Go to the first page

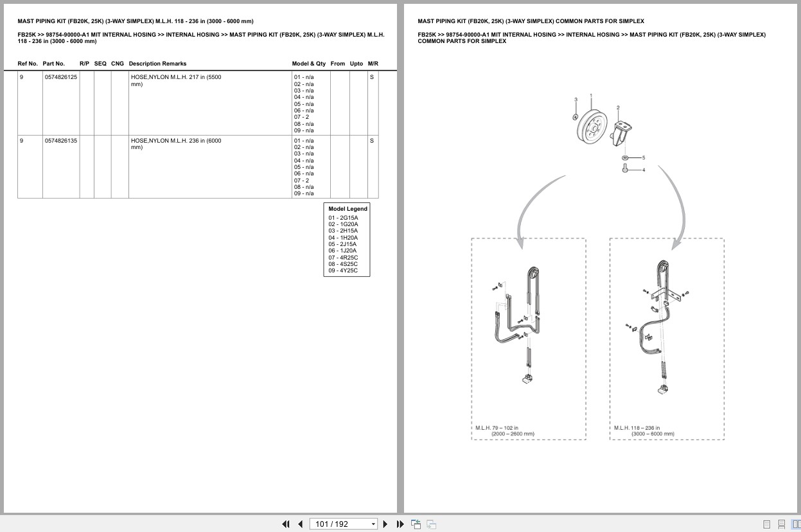[x=286, y=524]
